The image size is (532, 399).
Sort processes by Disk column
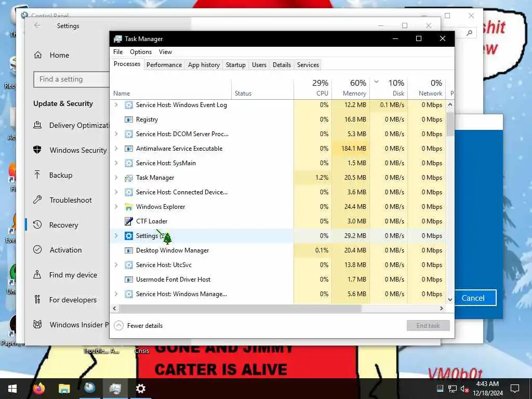pos(389,88)
